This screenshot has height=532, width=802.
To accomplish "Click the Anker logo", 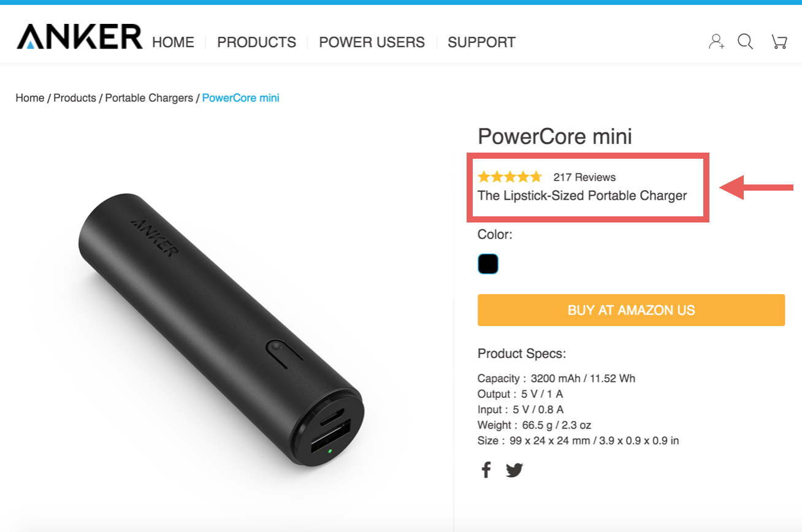I will (x=79, y=37).
